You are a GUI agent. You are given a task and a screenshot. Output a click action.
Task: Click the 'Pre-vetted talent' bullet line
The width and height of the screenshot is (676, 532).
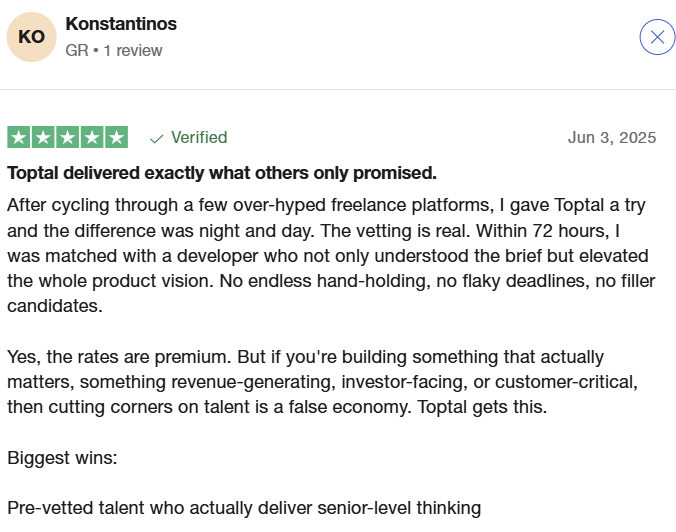click(x=244, y=508)
